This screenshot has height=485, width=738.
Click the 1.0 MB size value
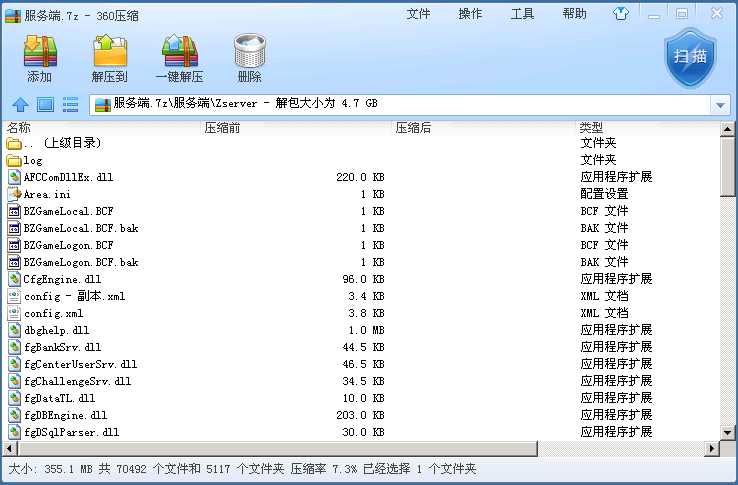tap(366, 331)
